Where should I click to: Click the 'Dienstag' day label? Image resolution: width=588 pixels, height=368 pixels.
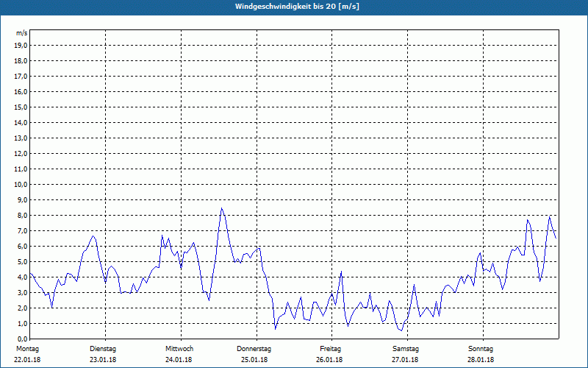pos(103,349)
